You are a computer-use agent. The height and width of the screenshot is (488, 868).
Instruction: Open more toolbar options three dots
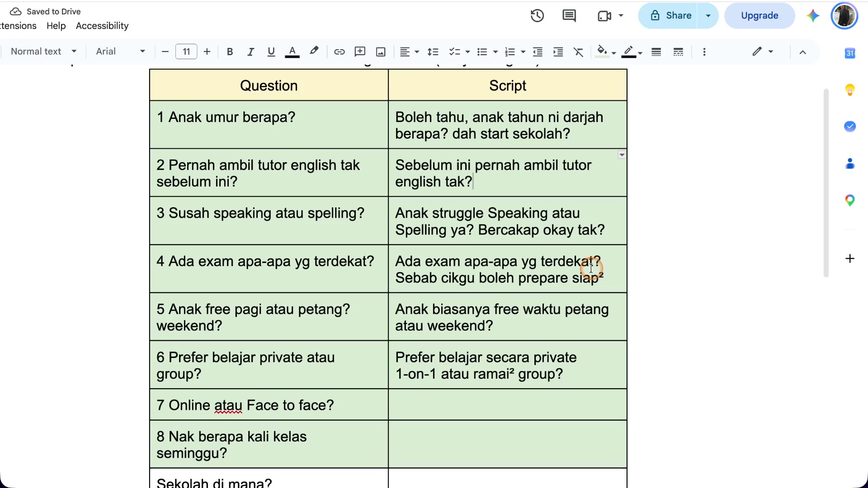pyautogui.click(x=704, y=52)
